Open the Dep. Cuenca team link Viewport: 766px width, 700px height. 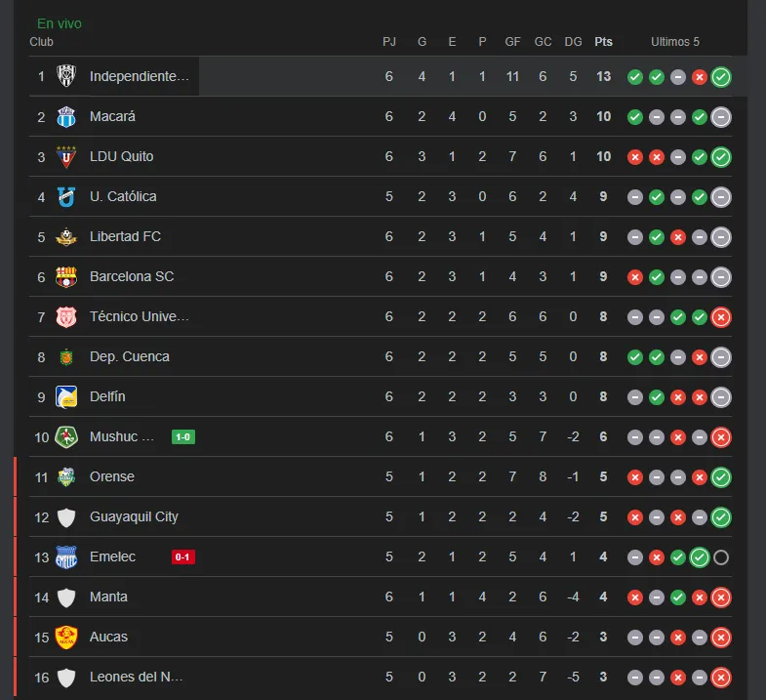[129, 356]
